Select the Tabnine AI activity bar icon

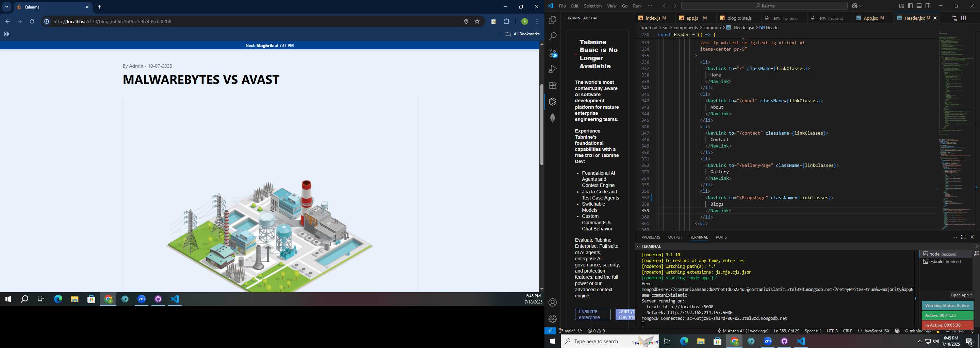coord(552,102)
